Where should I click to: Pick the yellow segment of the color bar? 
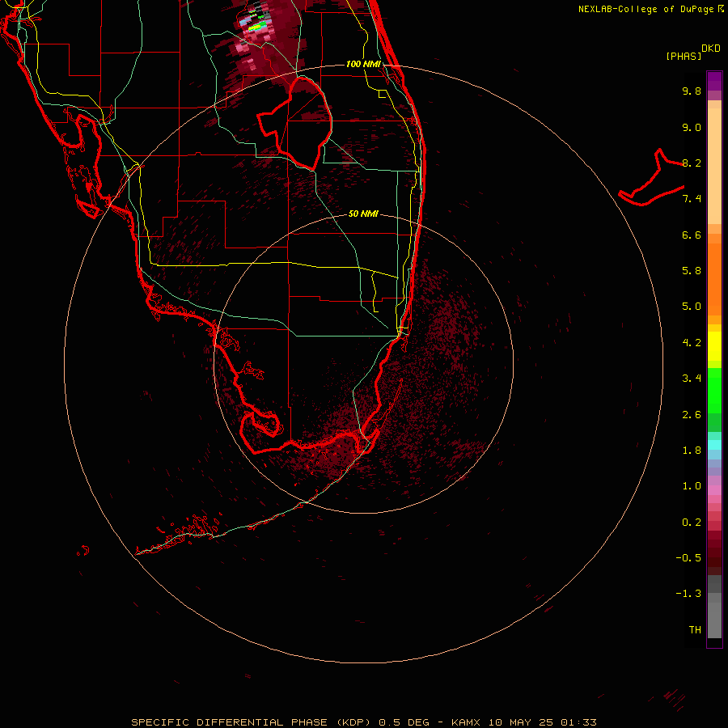(x=714, y=346)
